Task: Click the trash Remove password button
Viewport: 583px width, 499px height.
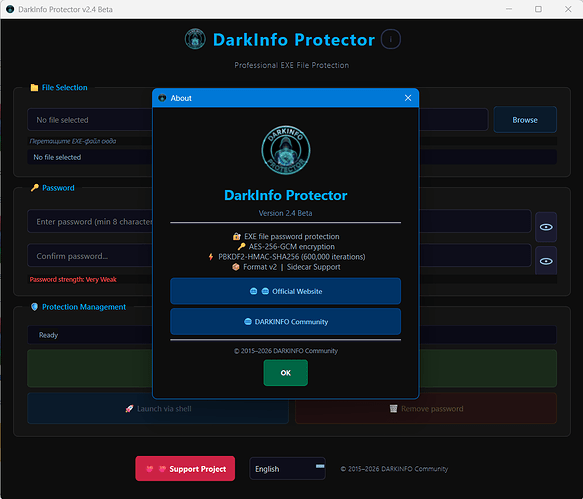Action: click(426, 408)
